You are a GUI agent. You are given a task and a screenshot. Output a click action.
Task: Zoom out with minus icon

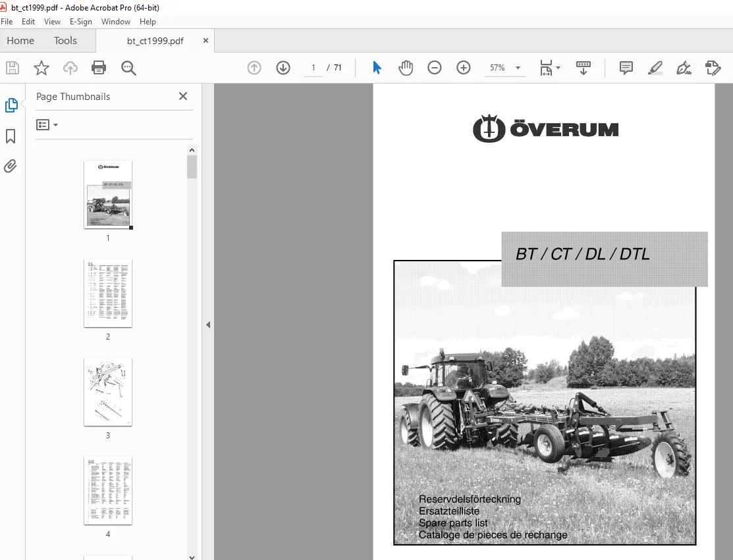tap(434, 68)
